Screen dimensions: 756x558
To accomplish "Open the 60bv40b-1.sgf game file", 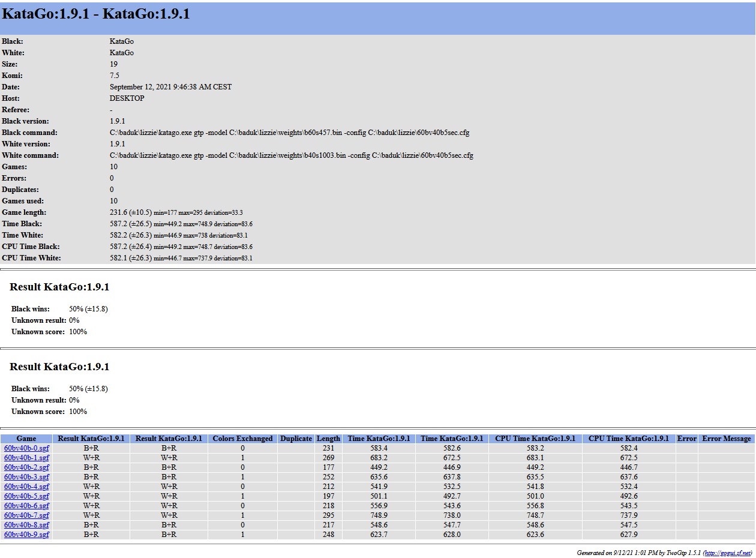I will click(26, 458).
